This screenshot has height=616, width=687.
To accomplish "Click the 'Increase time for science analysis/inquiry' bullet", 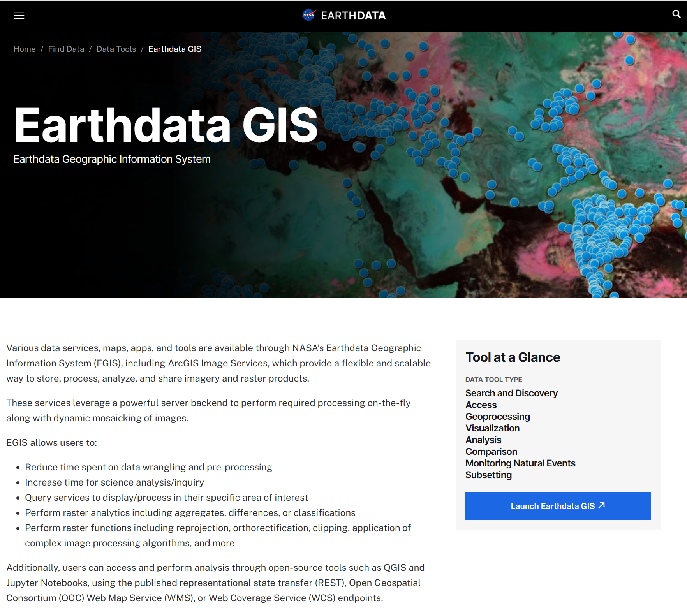I will (x=114, y=482).
